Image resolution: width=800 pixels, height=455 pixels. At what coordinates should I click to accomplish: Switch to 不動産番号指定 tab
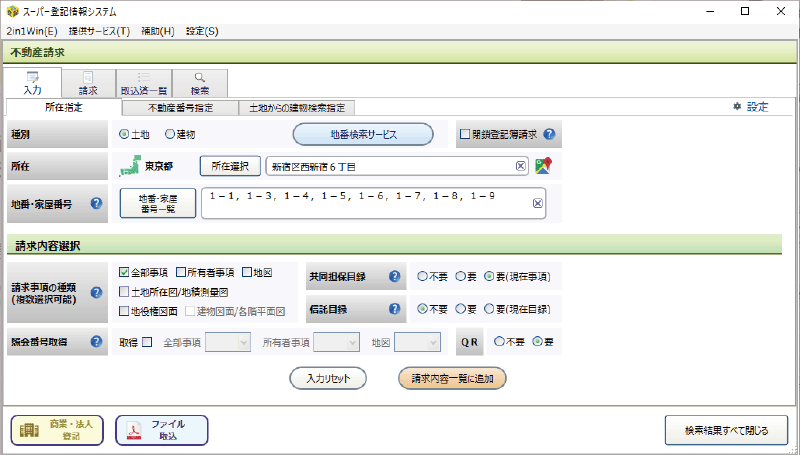point(181,107)
